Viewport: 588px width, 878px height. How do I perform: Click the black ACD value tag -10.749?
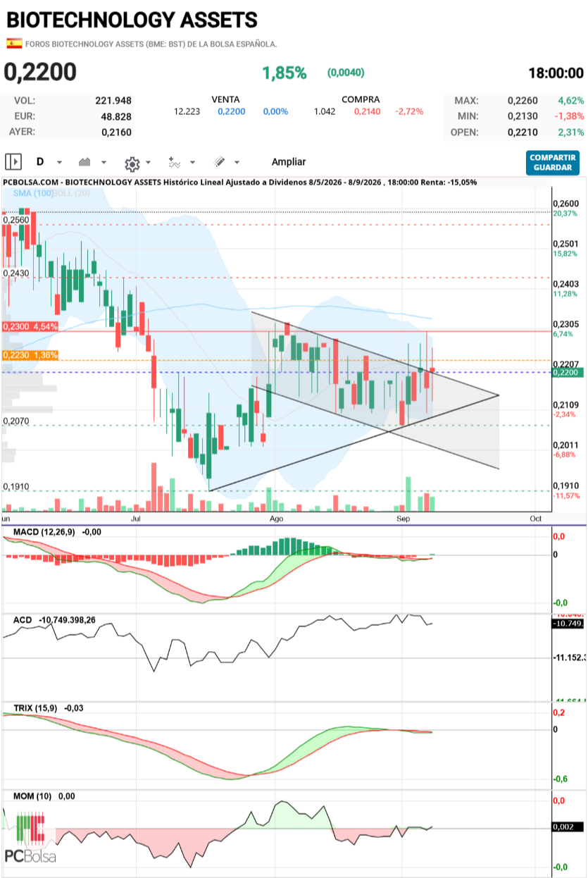[568, 624]
